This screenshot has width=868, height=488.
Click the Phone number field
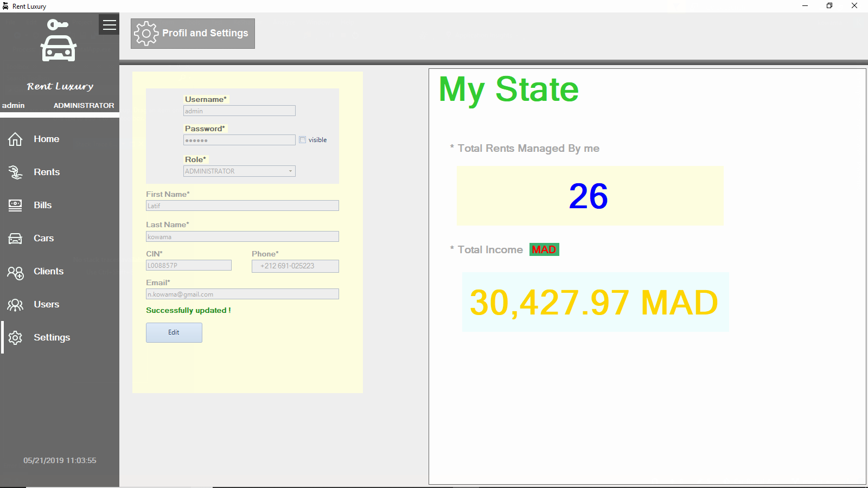(295, 266)
